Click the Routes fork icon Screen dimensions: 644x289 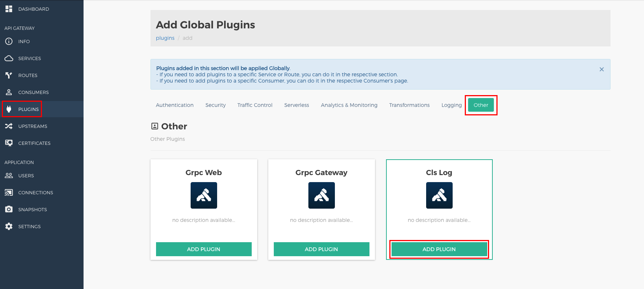pyautogui.click(x=9, y=75)
